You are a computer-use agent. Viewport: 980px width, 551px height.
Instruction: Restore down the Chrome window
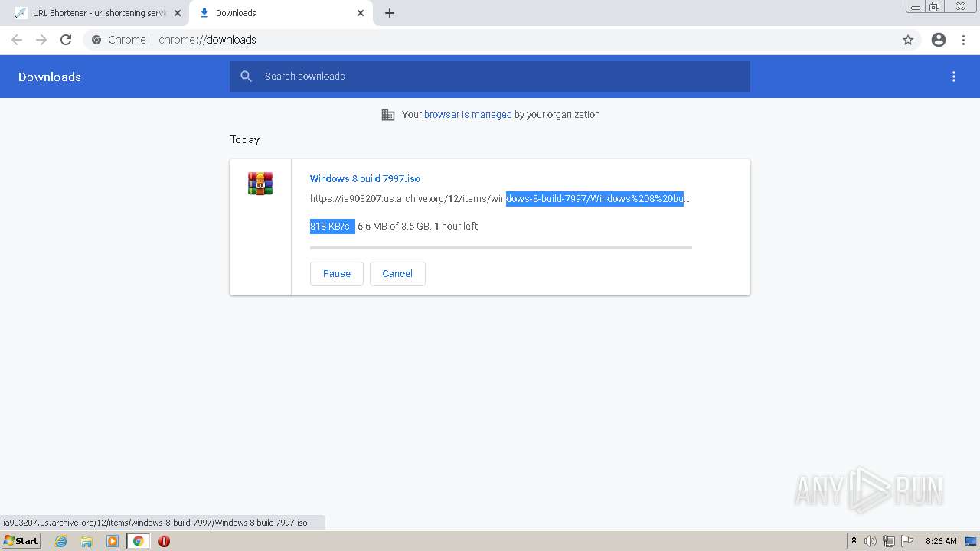pyautogui.click(x=935, y=7)
